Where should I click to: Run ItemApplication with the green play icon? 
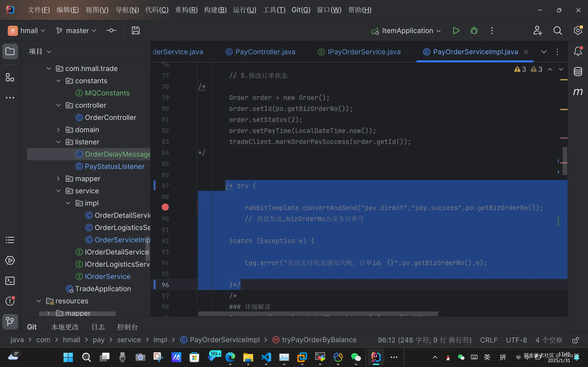click(456, 31)
